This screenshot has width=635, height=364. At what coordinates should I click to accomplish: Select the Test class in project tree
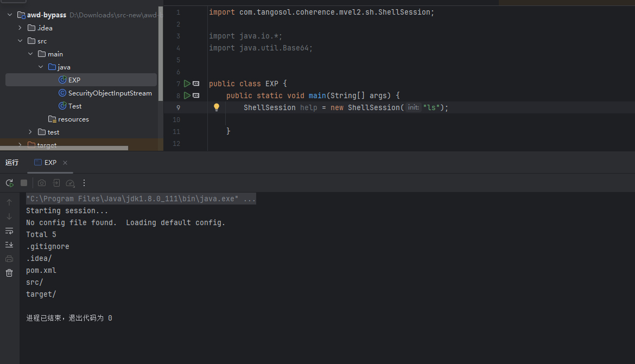[x=75, y=106]
